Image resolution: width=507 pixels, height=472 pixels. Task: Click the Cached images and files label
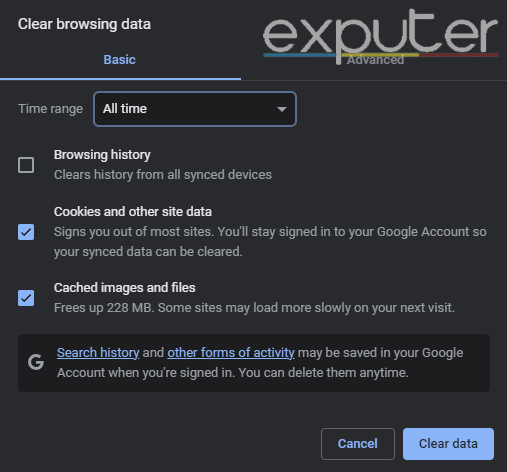click(x=125, y=288)
